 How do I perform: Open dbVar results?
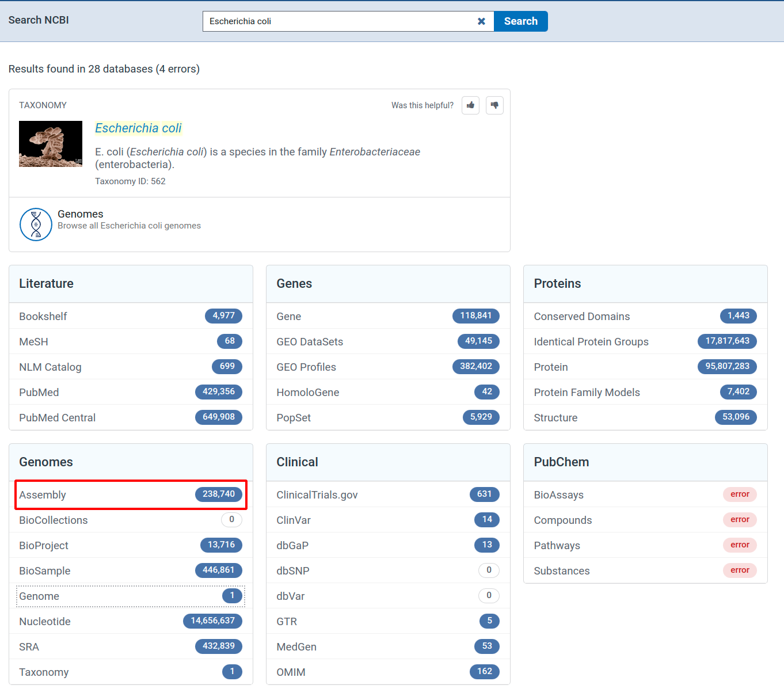(x=388, y=596)
